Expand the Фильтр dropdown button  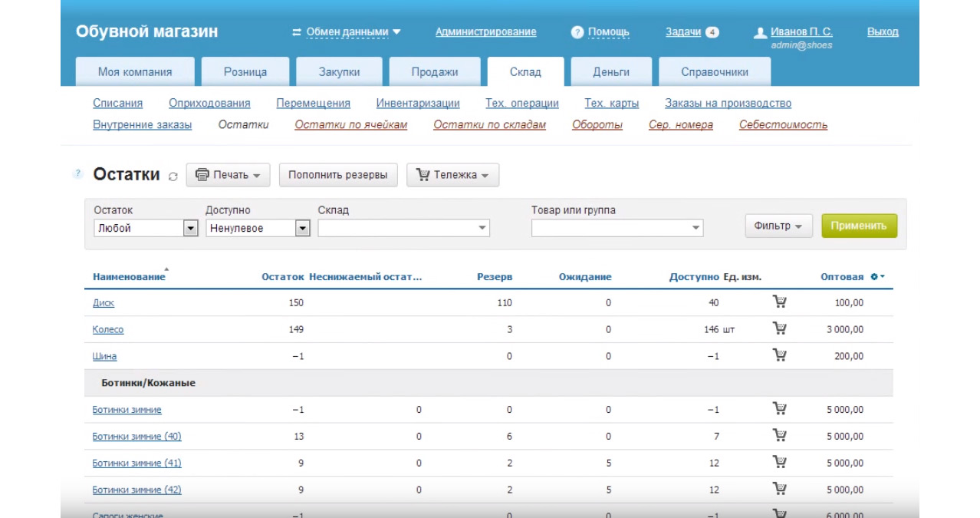coord(778,226)
